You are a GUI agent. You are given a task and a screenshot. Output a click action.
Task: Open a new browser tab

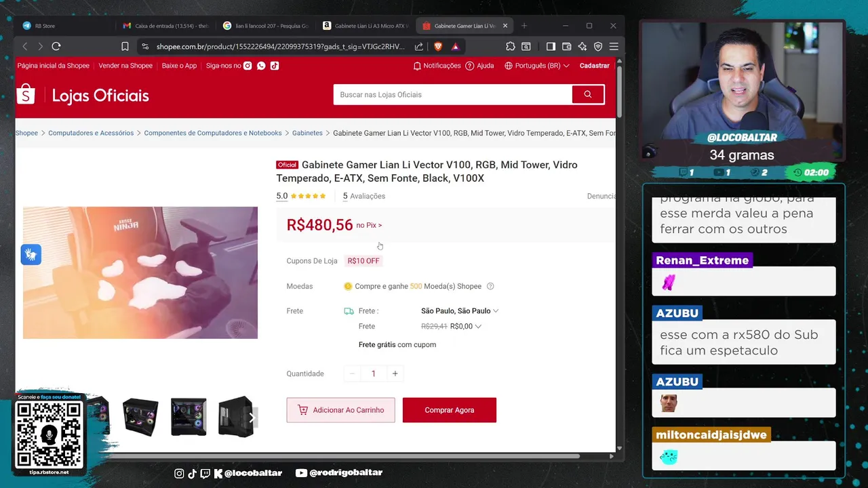tap(524, 26)
